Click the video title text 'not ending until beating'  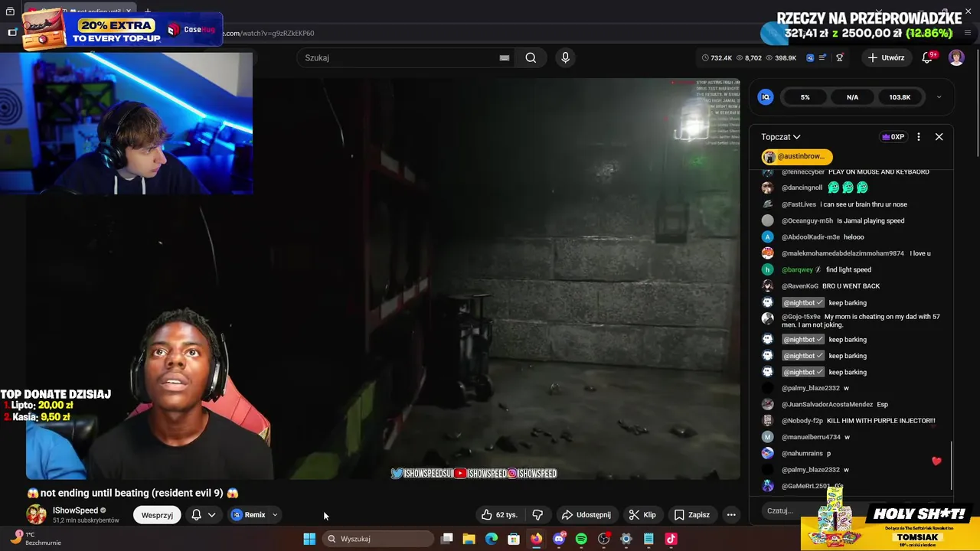[94, 493]
